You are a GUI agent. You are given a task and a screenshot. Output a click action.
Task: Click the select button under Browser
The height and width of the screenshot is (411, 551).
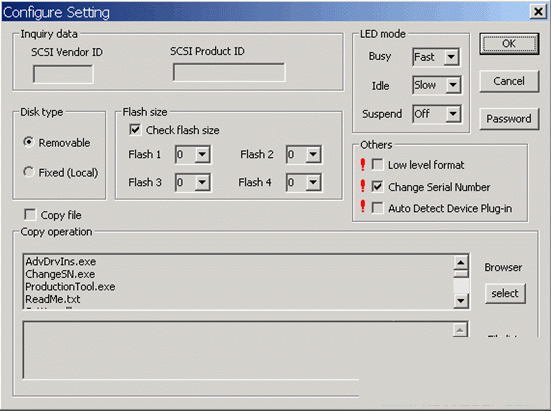505,293
